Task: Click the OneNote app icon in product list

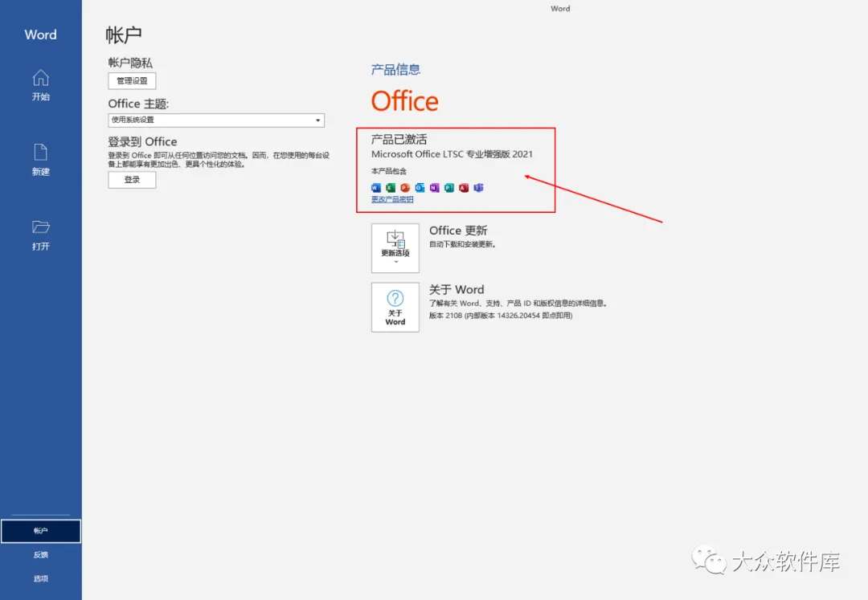Action: coord(435,188)
